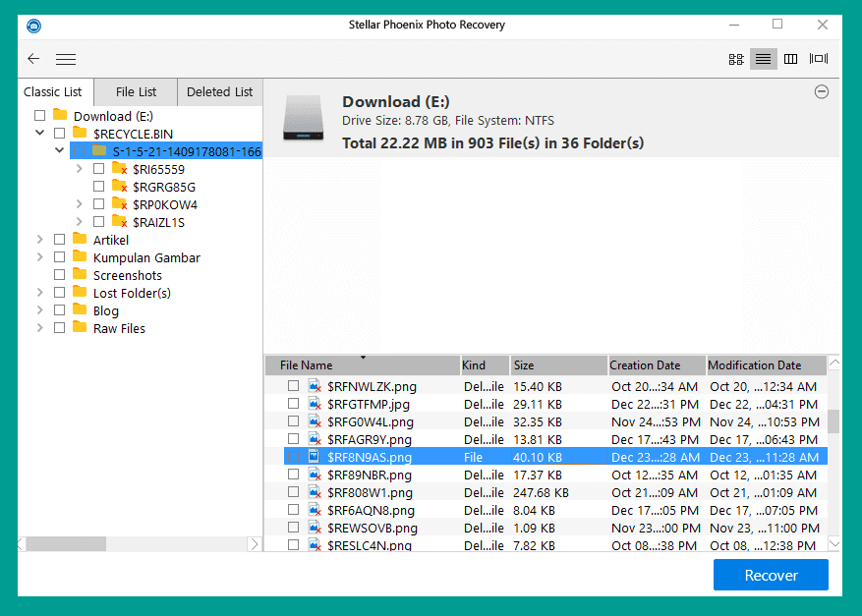The image size is (862, 616).
Task: Select the $RGRG85G folder label
Action: [x=164, y=187]
